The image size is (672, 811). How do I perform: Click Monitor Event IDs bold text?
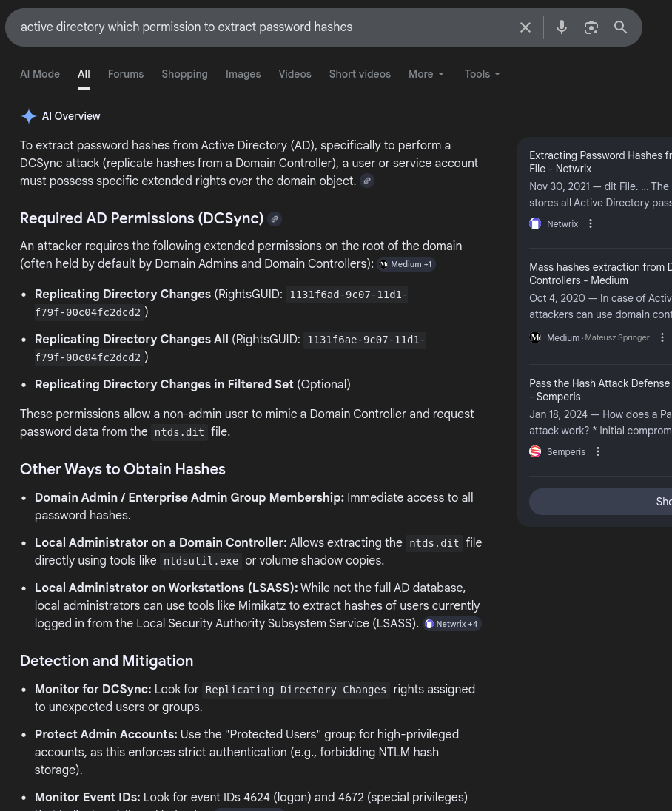click(87, 797)
